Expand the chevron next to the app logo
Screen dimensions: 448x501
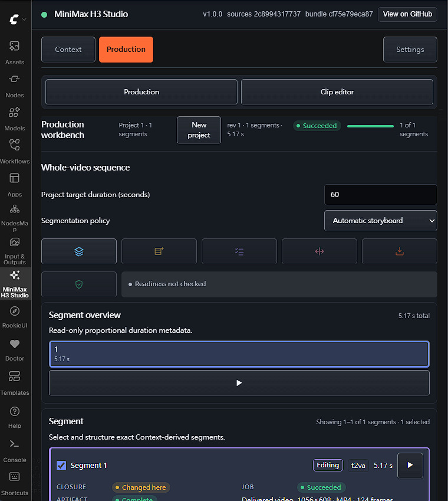pyautogui.click(x=24, y=19)
